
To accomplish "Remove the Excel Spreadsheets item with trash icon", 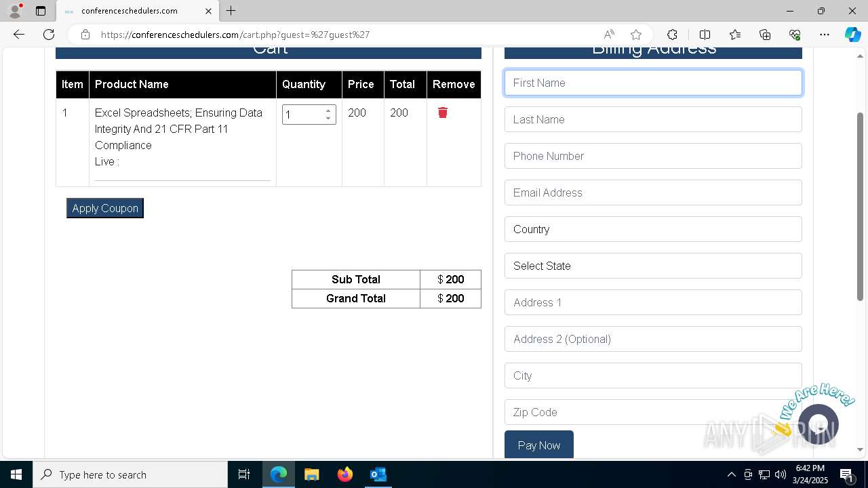I will click(x=443, y=113).
